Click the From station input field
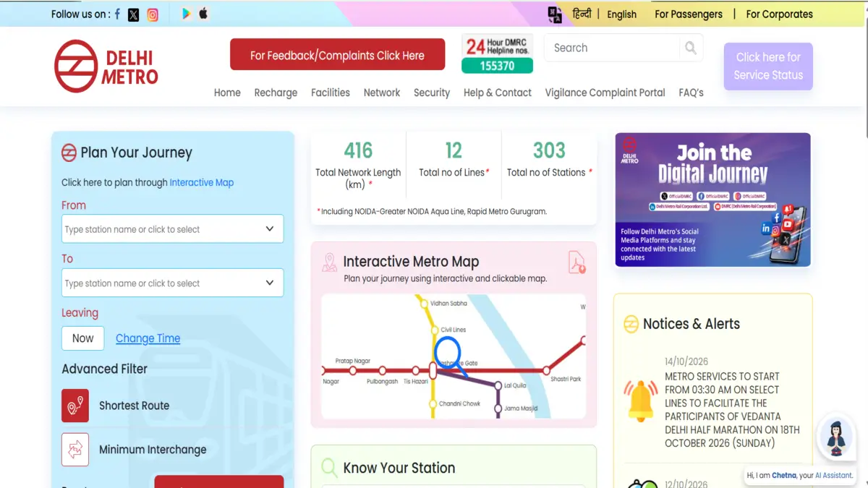 [x=172, y=229]
